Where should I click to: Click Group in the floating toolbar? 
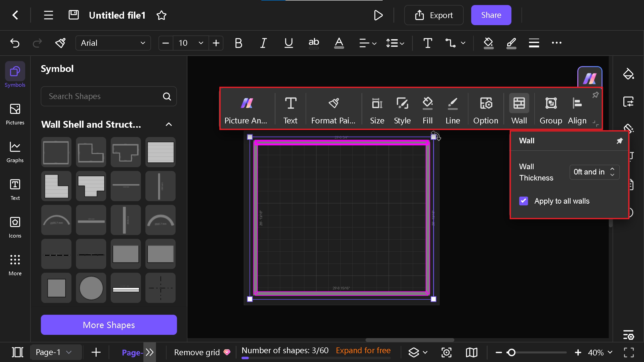click(551, 110)
